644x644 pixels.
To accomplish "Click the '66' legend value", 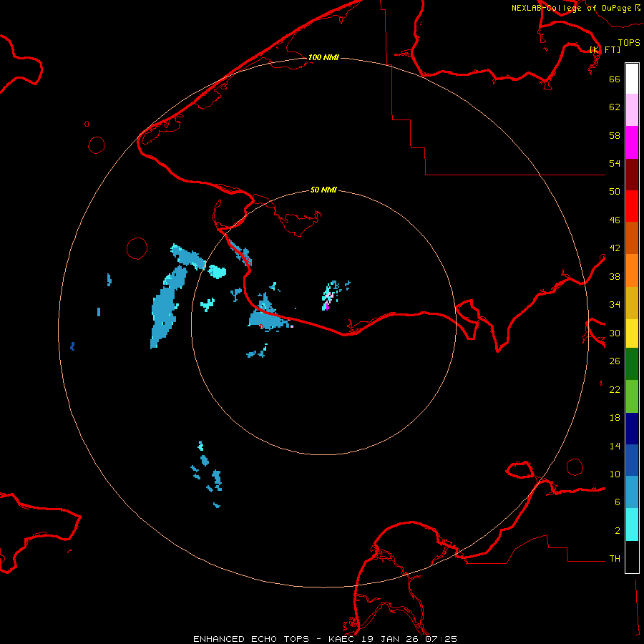I will [x=615, y=79].
